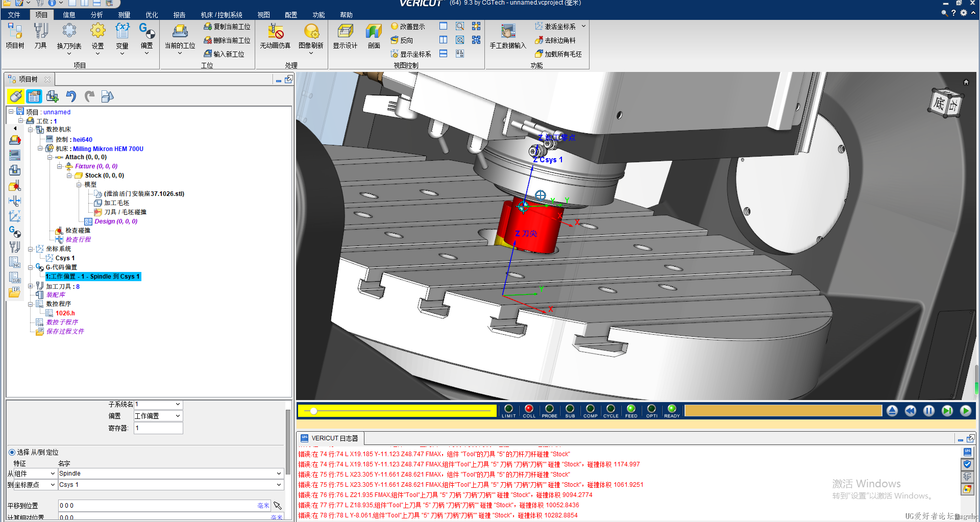Click the pause simulation button
The width and height of the screenshot is (980, 522).
pos(928,411)
